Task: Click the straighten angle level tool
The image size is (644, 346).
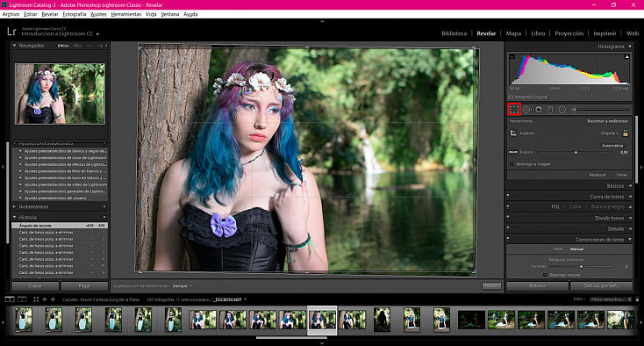Action: (513, 152)
